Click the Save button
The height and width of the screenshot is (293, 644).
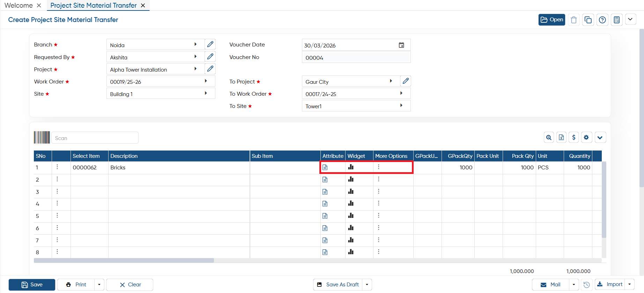[x=32, y=285]
